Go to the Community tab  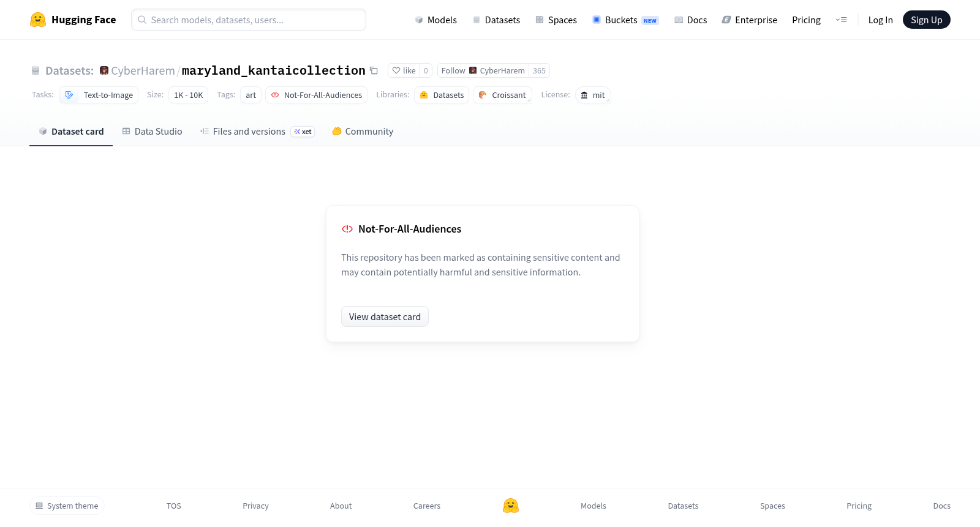click(x=363, y=131)
